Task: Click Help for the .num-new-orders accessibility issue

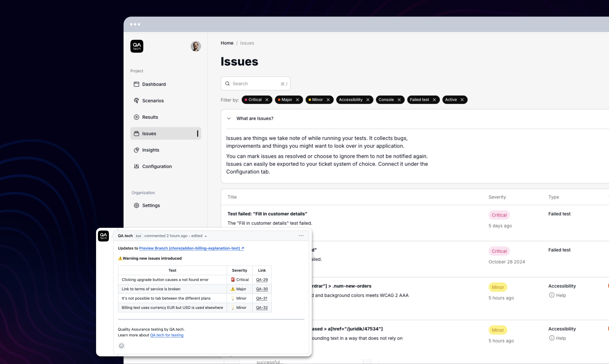Action: click(x=561, y=295)
